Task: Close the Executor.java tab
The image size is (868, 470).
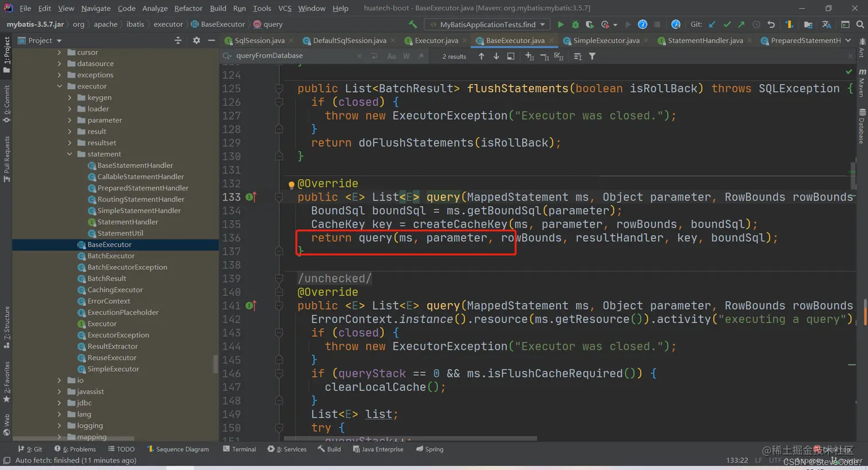Action: click(x=464, y=40)
